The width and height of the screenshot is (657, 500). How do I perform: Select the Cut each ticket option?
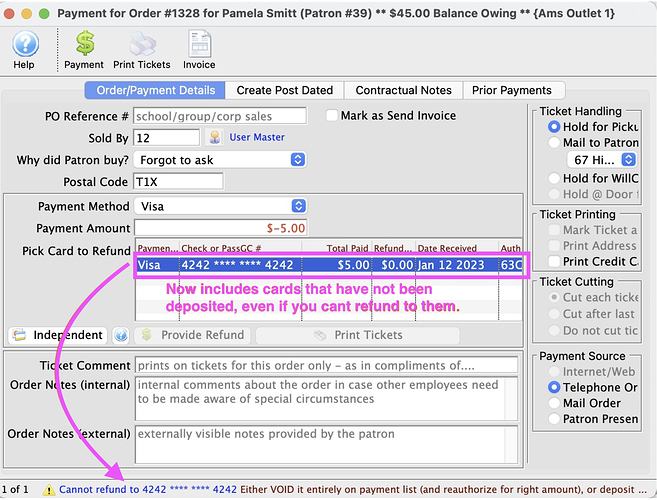point(554,297)
